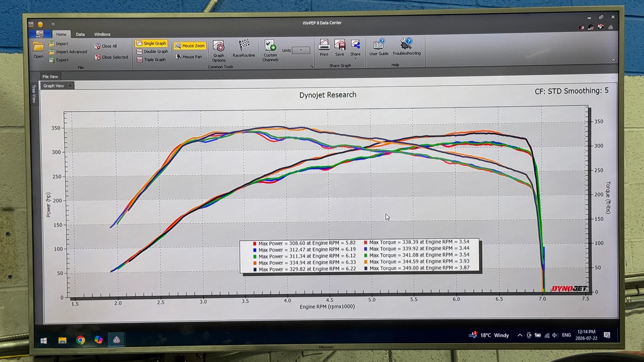
Task: Open Chrome from the Windows taskbar
Action: (81, 340)
